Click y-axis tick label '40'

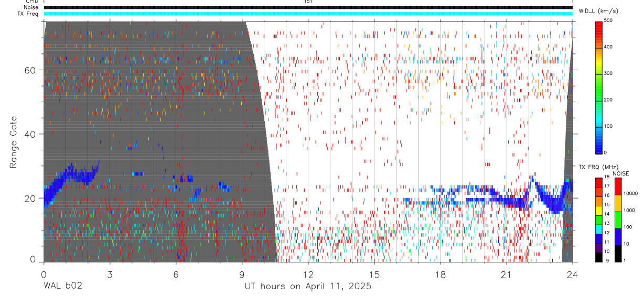31,134
